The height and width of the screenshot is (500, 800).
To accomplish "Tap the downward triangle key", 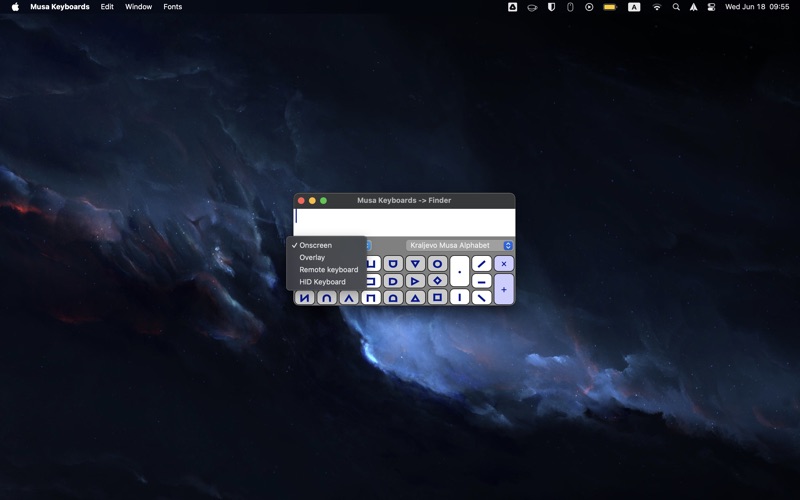I will tap(415, 264).
